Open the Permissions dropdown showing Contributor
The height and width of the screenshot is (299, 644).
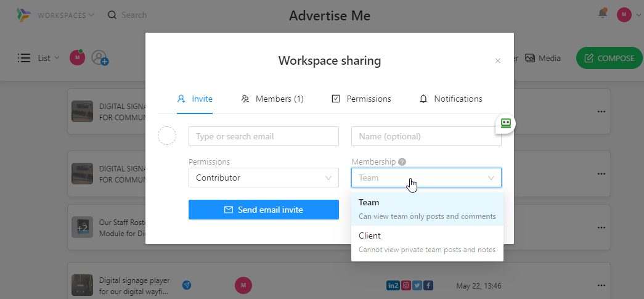(x=263, y=178)
